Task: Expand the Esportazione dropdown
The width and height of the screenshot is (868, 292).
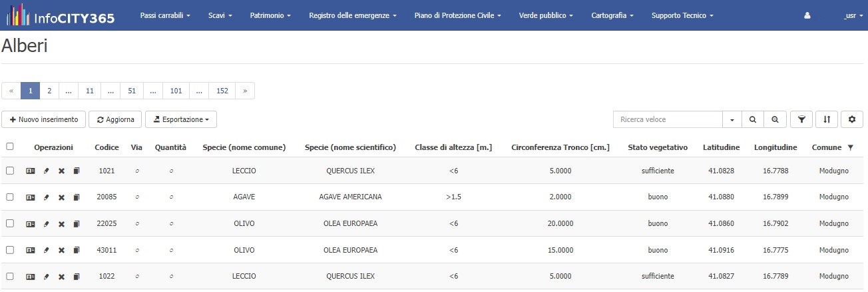Action: click(x=181, y=119)
